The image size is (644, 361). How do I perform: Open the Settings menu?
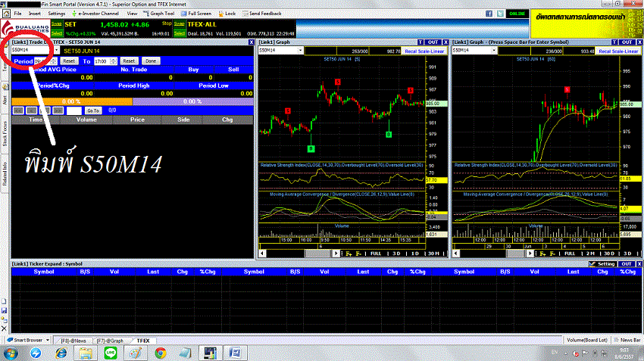(x=57, y=14)
